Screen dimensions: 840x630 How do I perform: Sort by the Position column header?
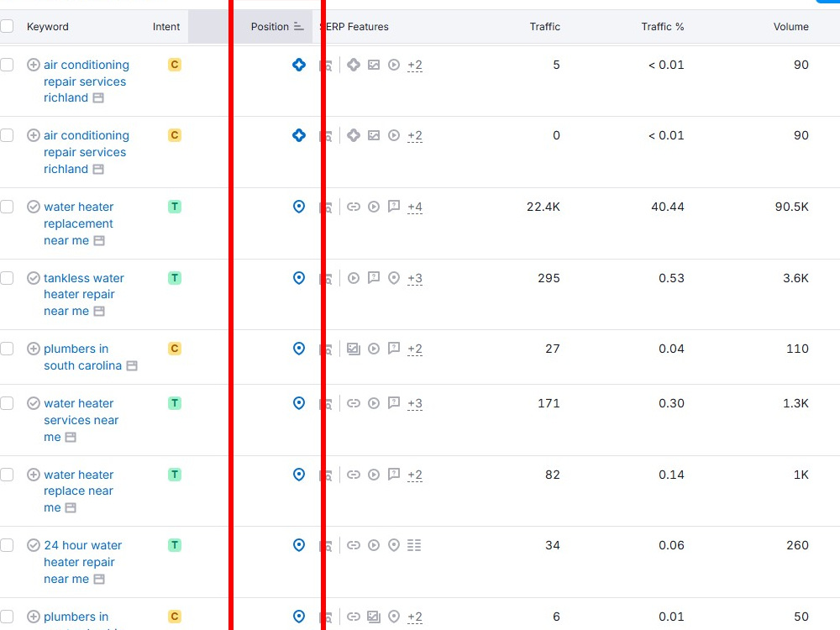pos(277,26)
